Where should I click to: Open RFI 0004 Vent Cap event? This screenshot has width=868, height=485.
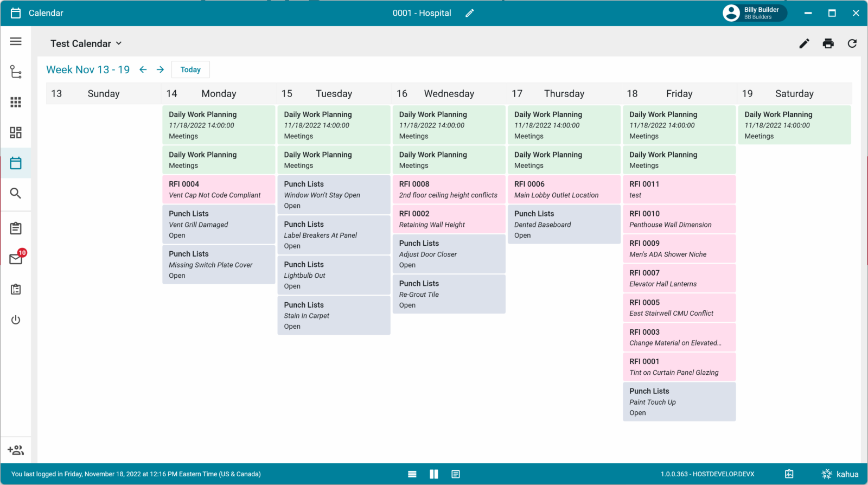[219, 189]
